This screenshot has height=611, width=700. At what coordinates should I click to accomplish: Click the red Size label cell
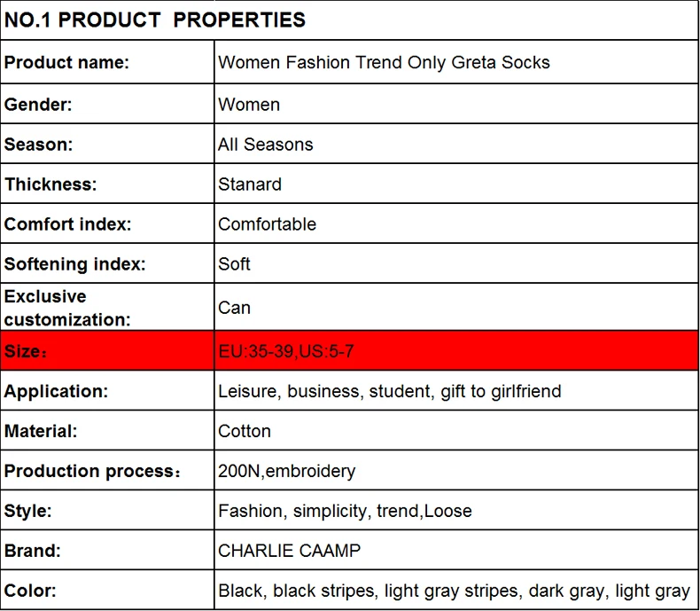pyautogui.click(x=107, y=350)
